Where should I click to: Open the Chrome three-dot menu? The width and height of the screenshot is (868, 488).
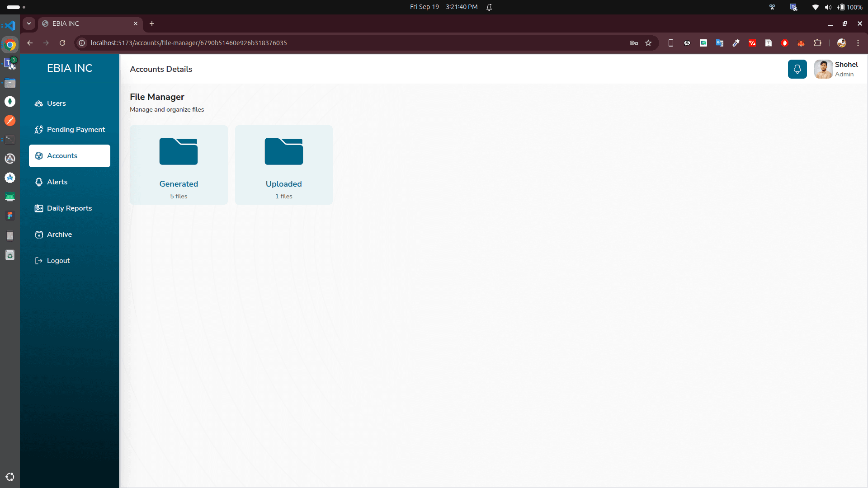point(859,43)
